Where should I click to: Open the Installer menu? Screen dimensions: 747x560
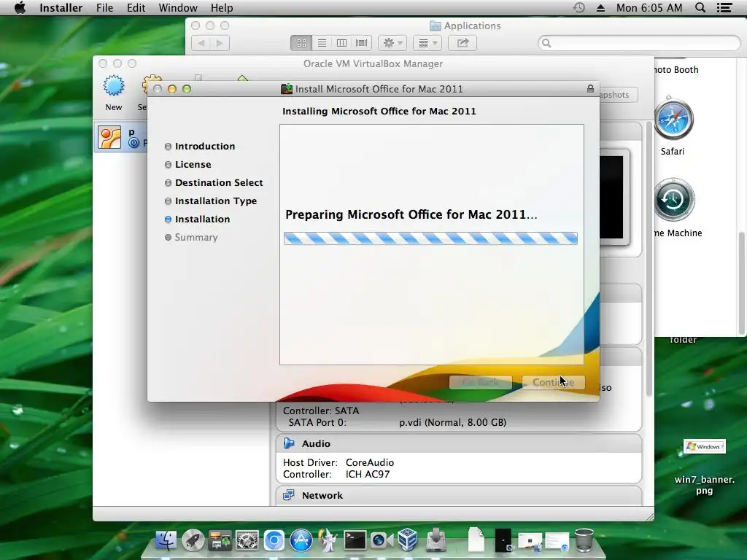click(61, 7)
